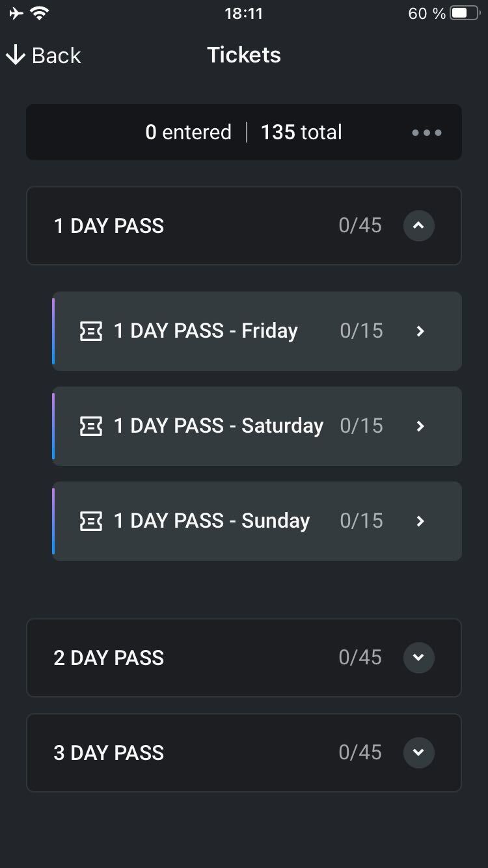Expand the 2 DAY PASS section
The image size is (488, 868).
(x=419, y=658)
